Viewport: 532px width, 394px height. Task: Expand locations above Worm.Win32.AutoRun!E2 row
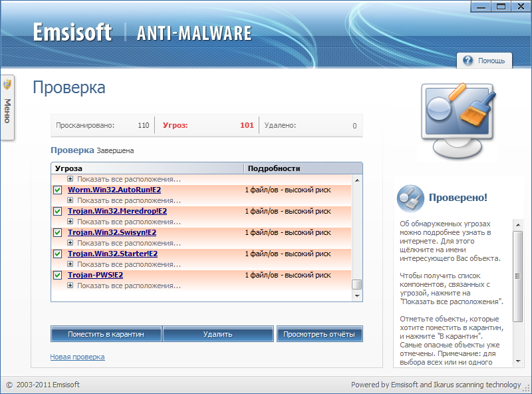[x=70, y=178]
